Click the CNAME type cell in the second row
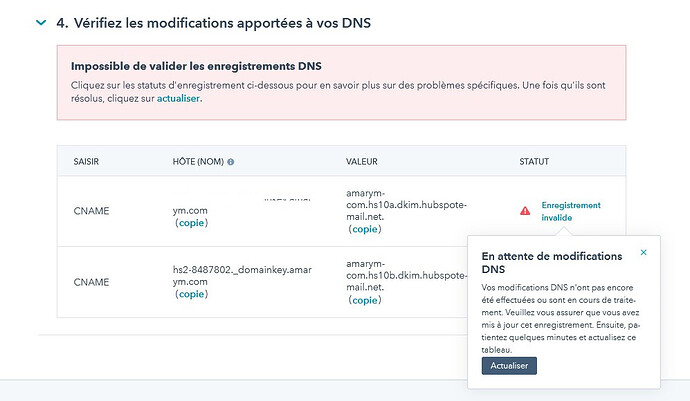Image resolution: width=690 pixels, height=401 pixels. [91, 282]
